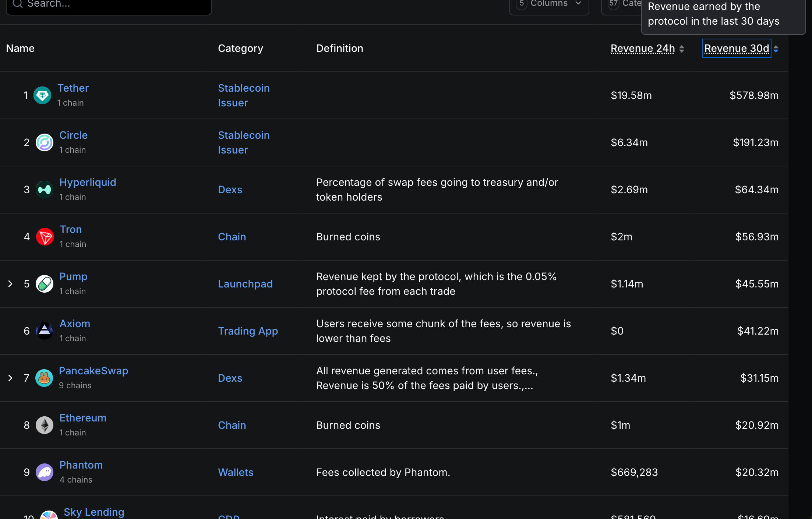812x519 pixels.
Task: Click the Axiom triangle logo icon
Action: tap(45, 331)
